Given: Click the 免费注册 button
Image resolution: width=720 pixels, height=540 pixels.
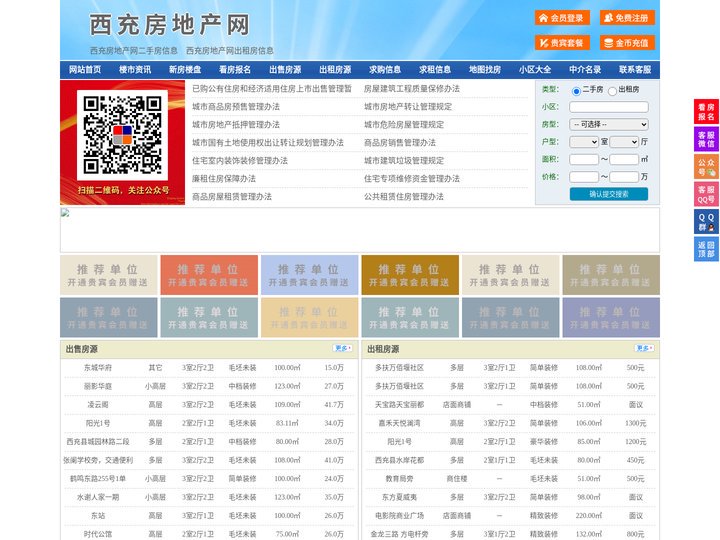Looking at the screenshot, I should 627,18.
